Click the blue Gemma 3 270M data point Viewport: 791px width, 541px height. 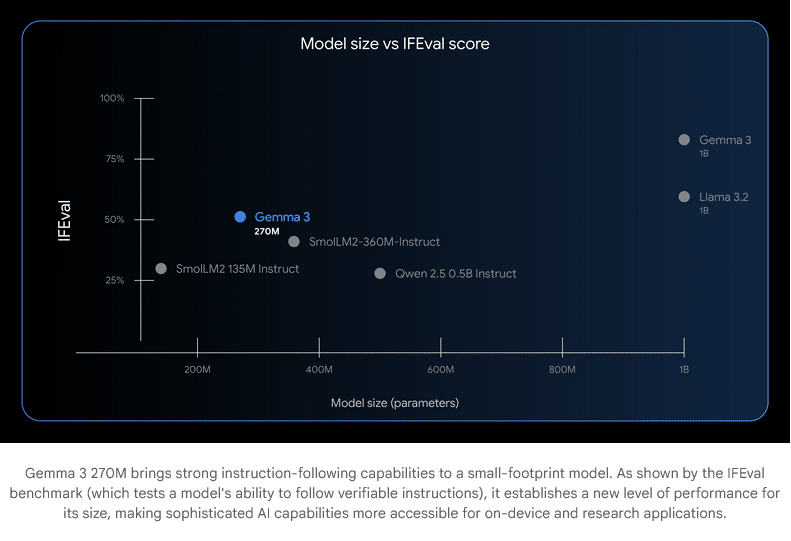pyautogui.click(x=240, y=217)
